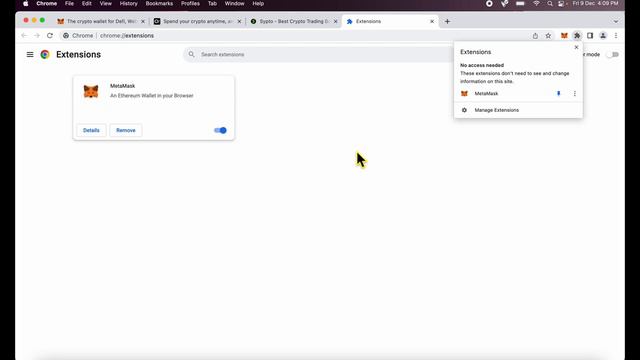This screenshot has width=640, height=360.
Task: Open the Apple menu
Action: (26, 4)
